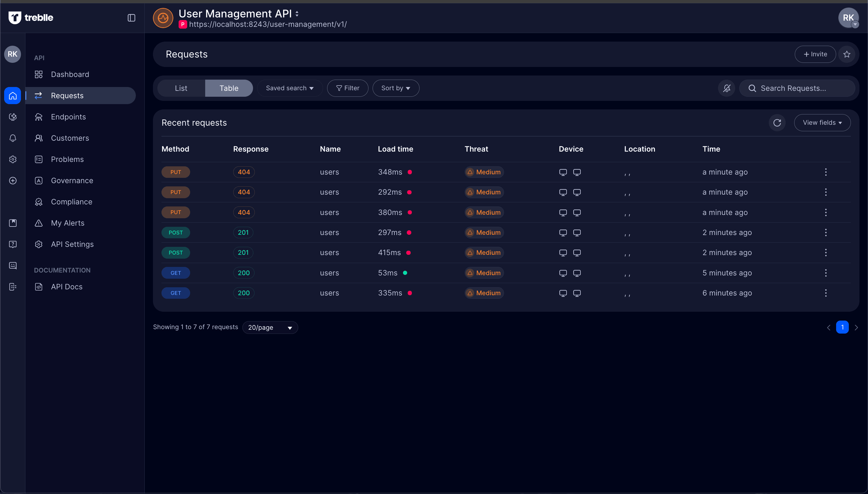Screen dimensions: 868x494
Task: Select the Treblle home icon in left rail
Action: click(12, 95)
